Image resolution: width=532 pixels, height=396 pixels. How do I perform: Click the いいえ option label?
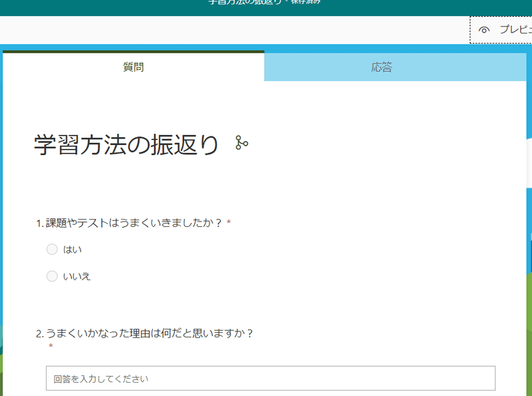(76, 276)
